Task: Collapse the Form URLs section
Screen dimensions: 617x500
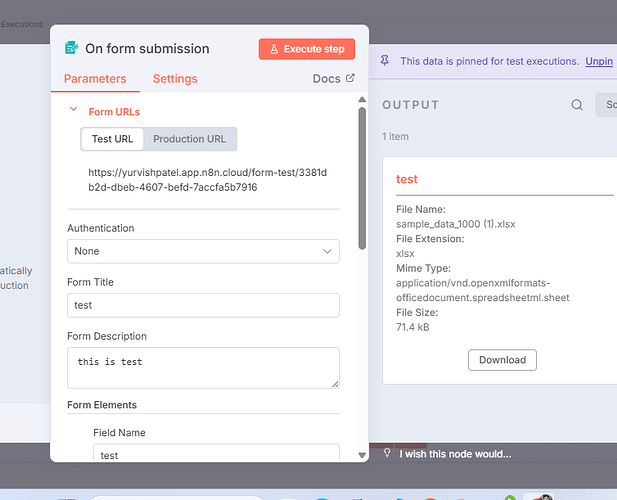Action: pos(73,111)
